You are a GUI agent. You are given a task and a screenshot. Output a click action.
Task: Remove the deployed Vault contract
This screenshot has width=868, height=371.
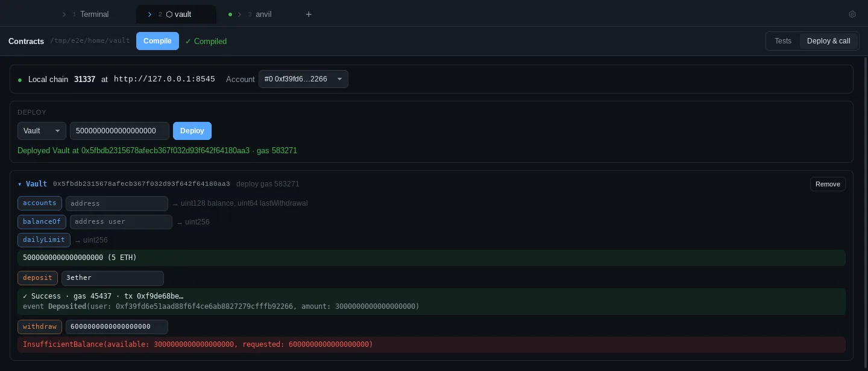(828, 184)
